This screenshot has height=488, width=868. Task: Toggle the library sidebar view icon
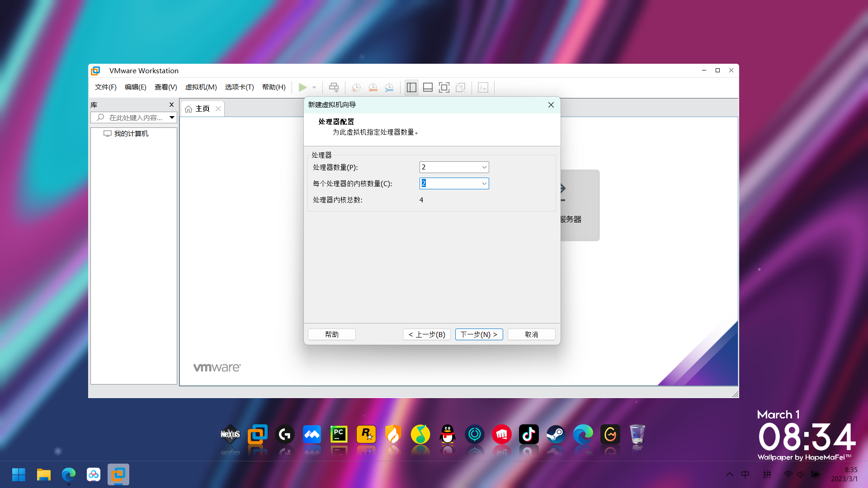tap(411, 87)
